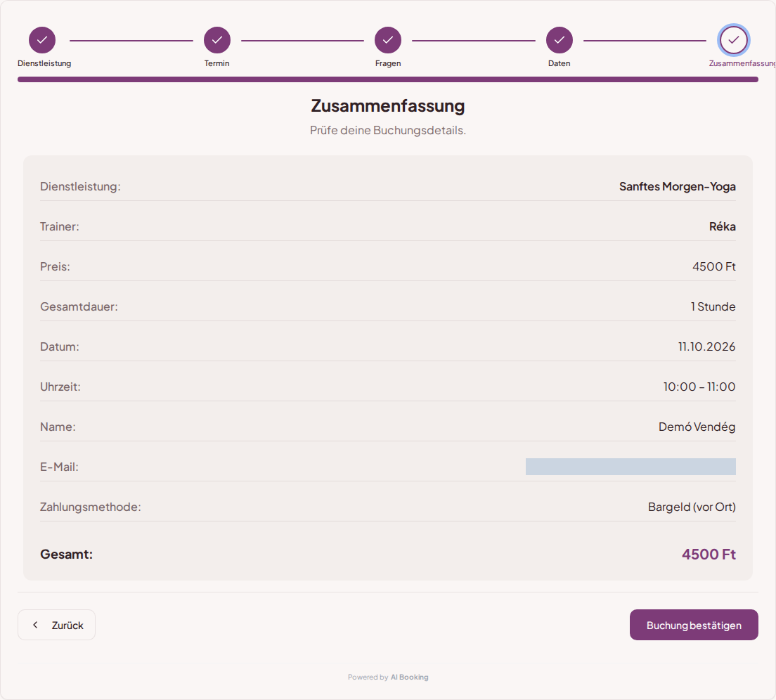
Task: Click the Daten step checkmark circle
Action: pos(560,40)
